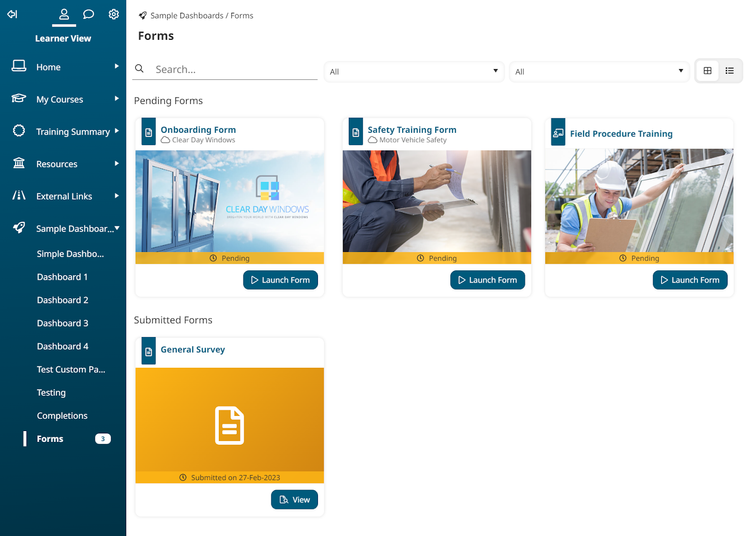The height and width of the screenshot is (536, 756).
Task: Switch forms to grid view
Action: pyautogui.click(x=707, y=70)
